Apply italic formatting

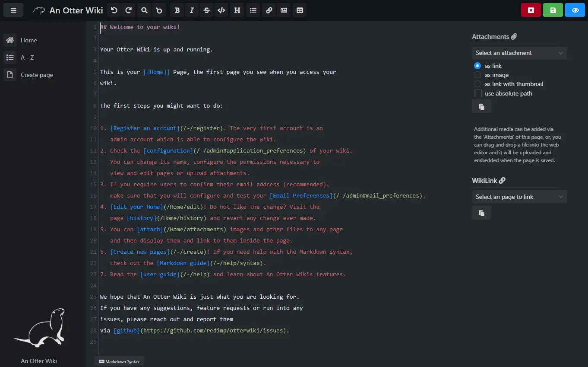(192, 10)
